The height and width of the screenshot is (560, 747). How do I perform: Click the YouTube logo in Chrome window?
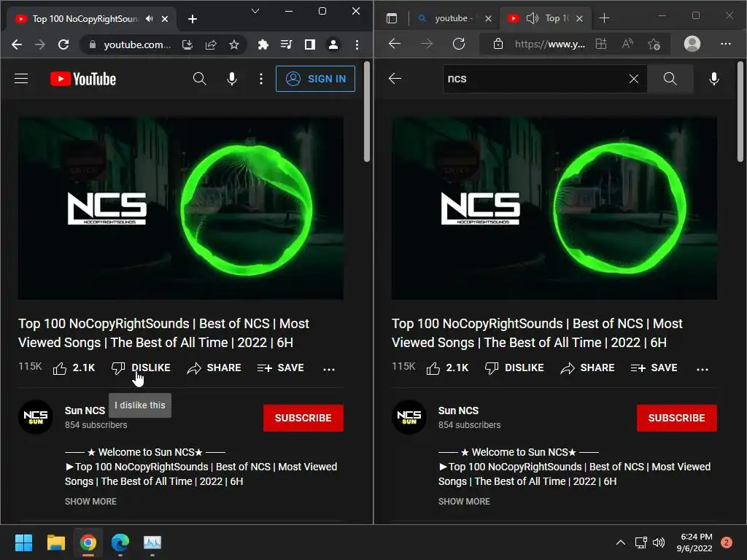coord(83,79)
